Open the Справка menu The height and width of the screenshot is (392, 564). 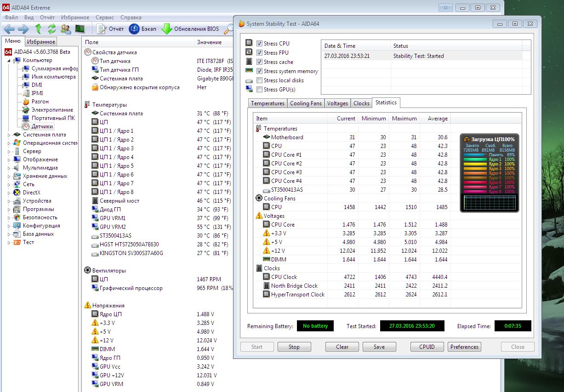pyautogui.click(x=131, y=17)
